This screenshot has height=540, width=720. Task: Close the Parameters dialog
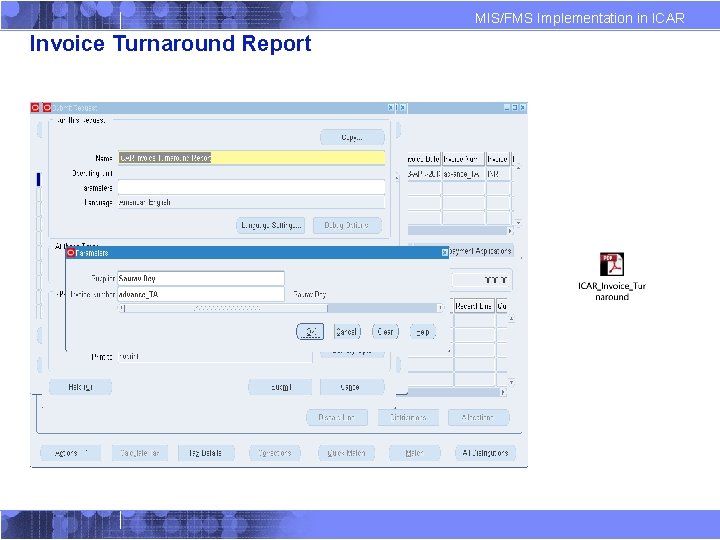click(x=444, y=253)
